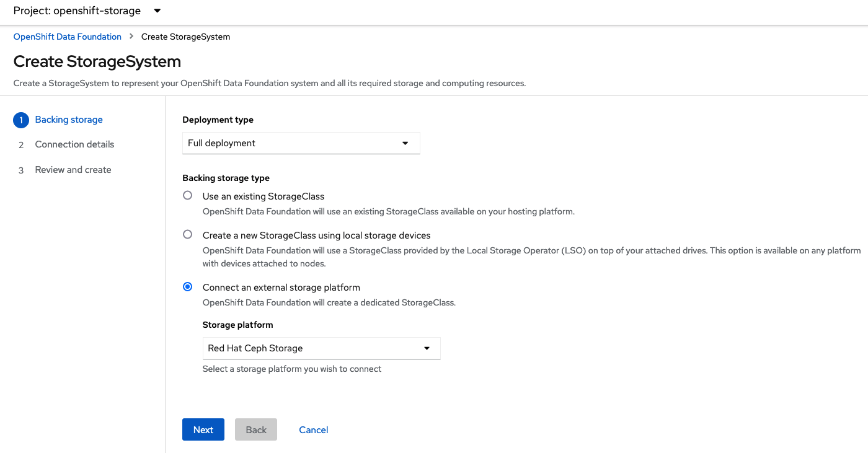The image size is (868, 453).
Task: Click the breadcrumb chevron separator icon
Action: [x=131, y=37]
